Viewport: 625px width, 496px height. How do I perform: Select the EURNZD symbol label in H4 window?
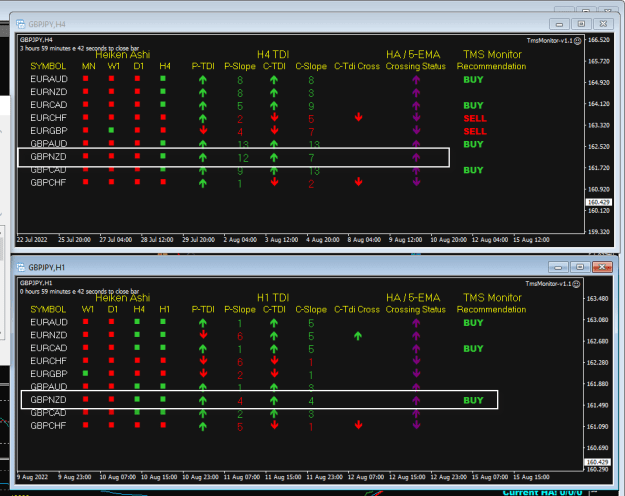pyautogui.click(x=49, y=92)
